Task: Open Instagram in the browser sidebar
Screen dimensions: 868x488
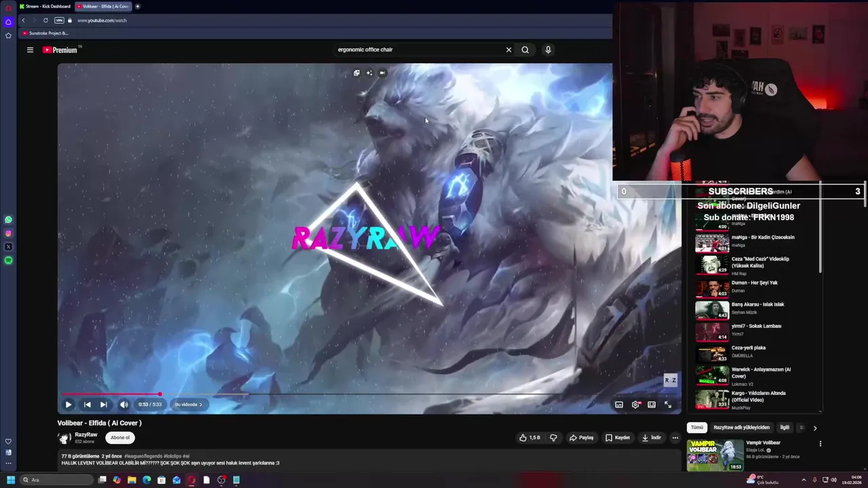Action: tap(8, 233)
